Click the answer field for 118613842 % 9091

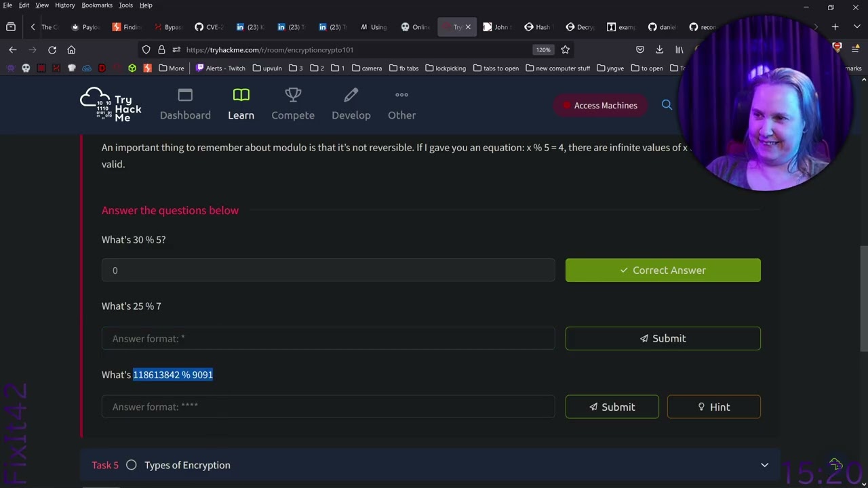[x=328, y=407]
